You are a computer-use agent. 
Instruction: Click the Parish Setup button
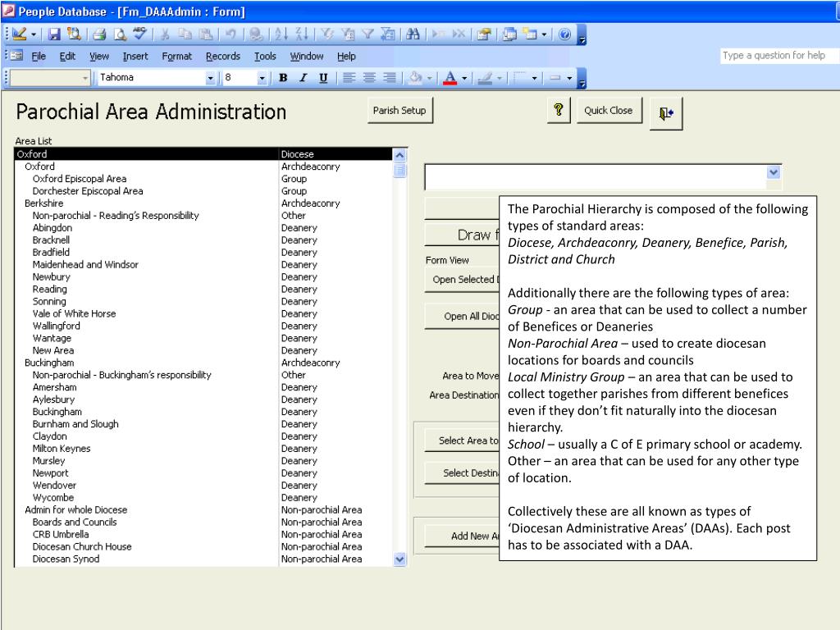(399, 111)
